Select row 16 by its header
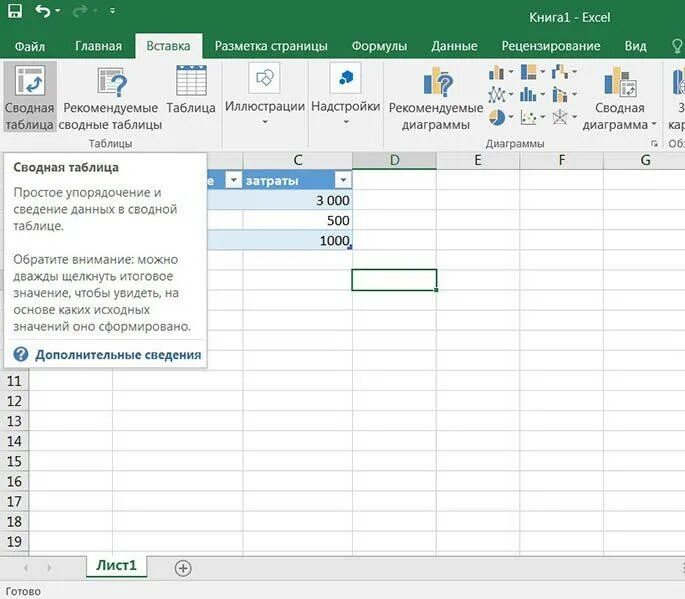 14,481
